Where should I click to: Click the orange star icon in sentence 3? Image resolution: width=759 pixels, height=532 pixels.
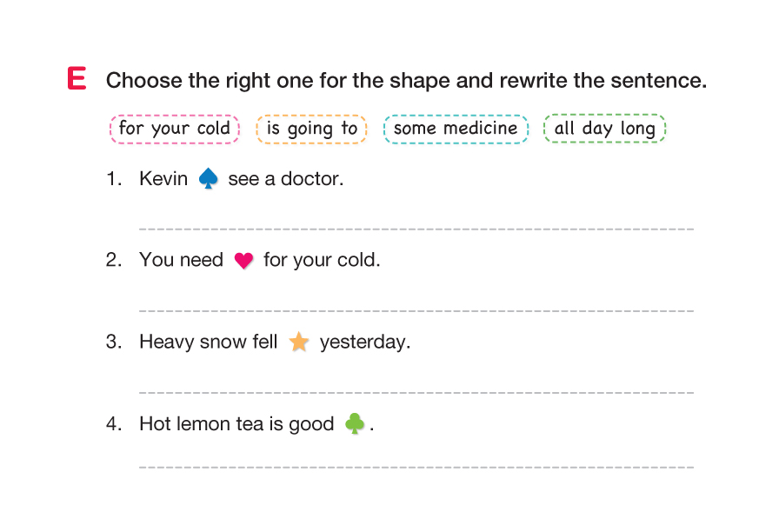pyautogui.click(x=299, y=342)
